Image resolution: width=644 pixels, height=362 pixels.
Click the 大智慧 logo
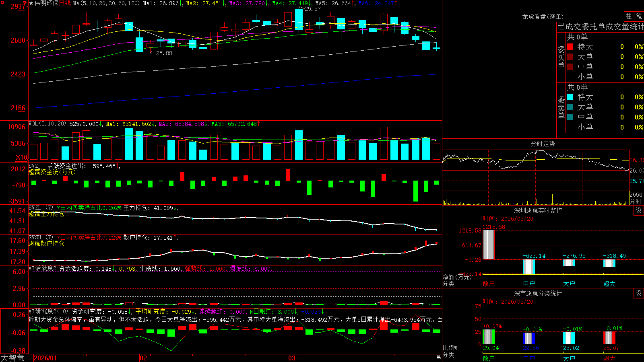point(12,358)
